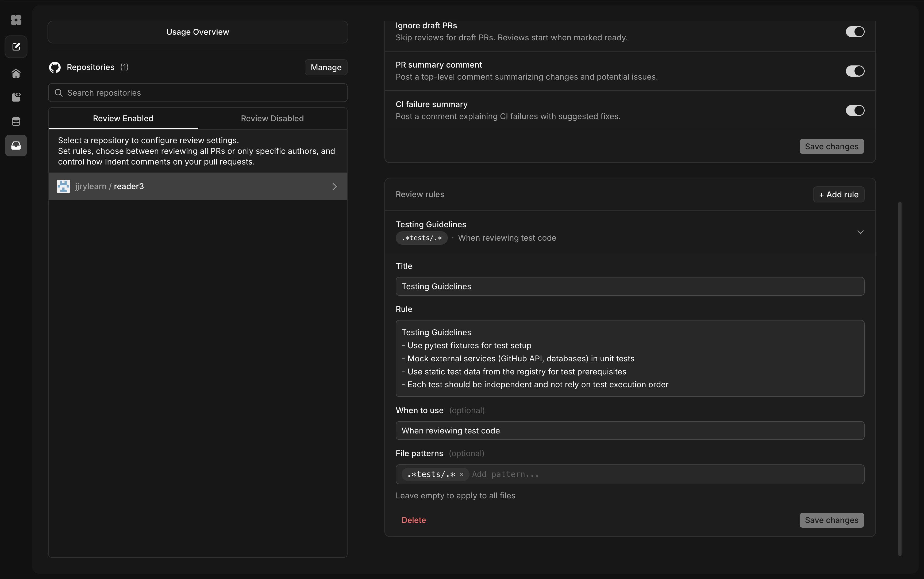Viewport: 924px width, 579px height.
Task: Click the GitHub icon next to Repositories
Action: click(55, 67)
